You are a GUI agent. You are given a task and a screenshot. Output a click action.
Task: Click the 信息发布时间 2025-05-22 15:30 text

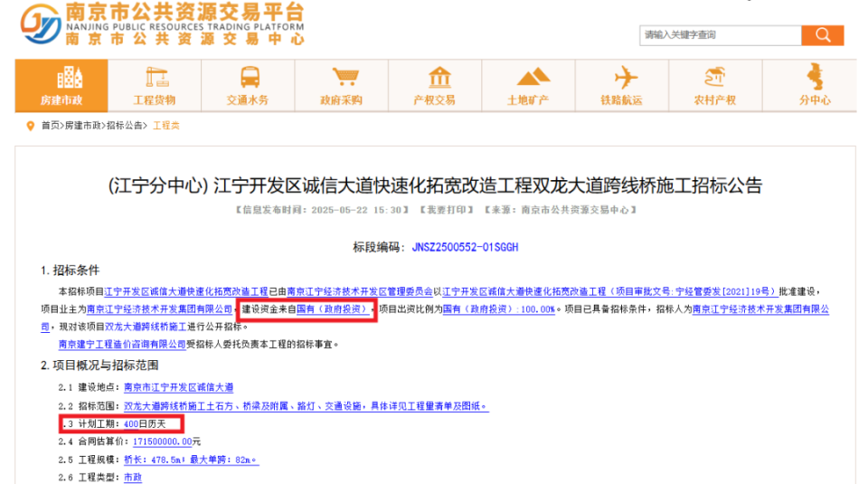tap(322, 210)
